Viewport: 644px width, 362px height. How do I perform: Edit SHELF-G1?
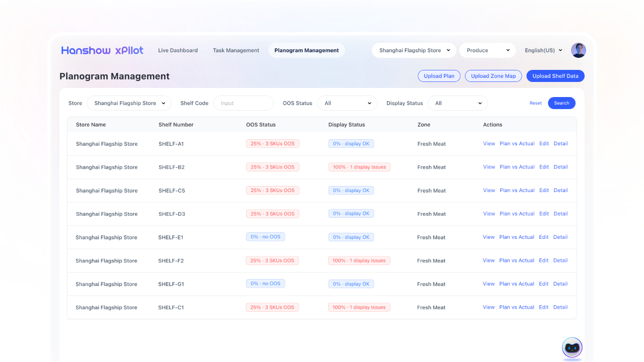coord(544,284)
